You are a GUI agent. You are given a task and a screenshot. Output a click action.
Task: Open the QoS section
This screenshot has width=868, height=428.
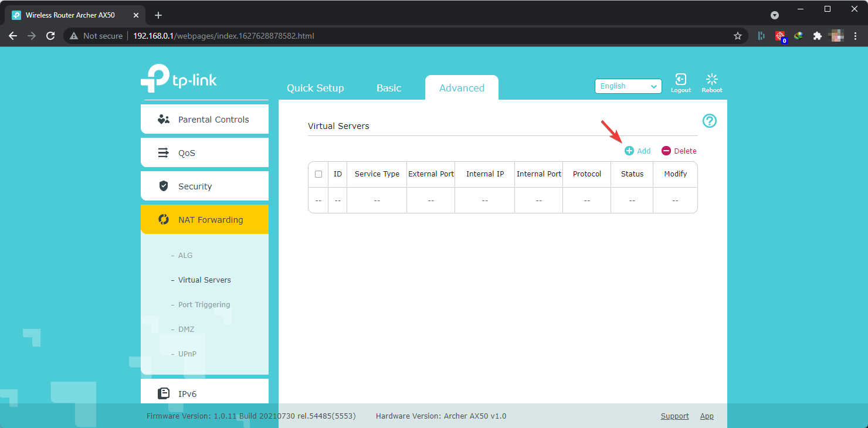coord(205,153)
